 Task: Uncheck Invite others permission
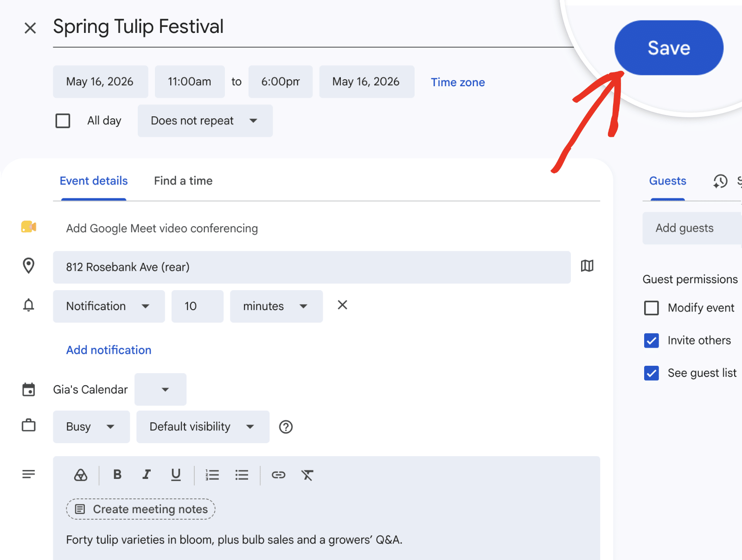[x=652, y=340]
